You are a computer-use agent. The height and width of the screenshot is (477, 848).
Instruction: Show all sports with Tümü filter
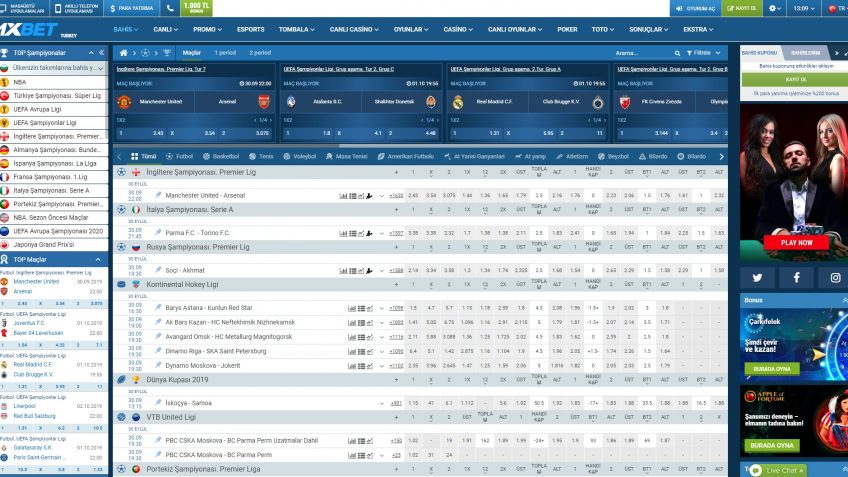coord(143,156)
